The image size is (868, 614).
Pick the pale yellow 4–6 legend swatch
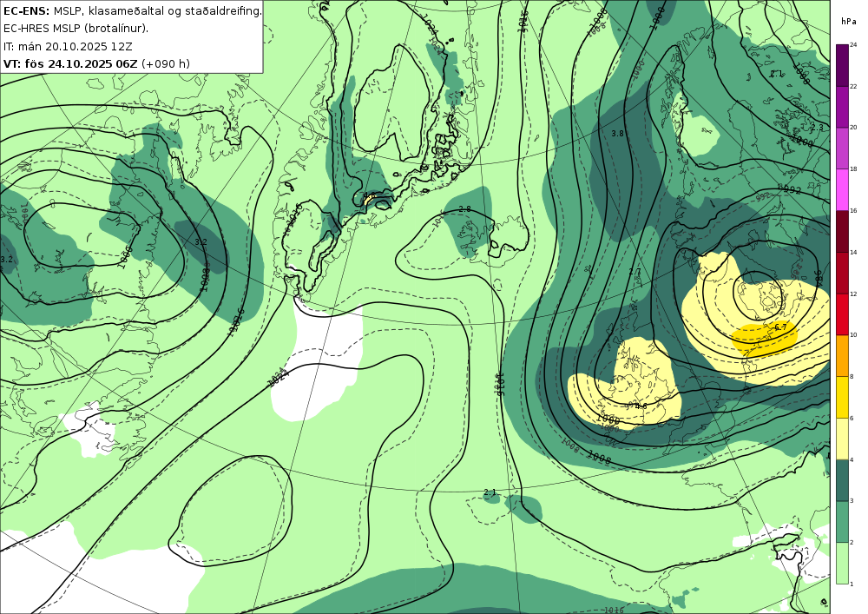(842, 439)
